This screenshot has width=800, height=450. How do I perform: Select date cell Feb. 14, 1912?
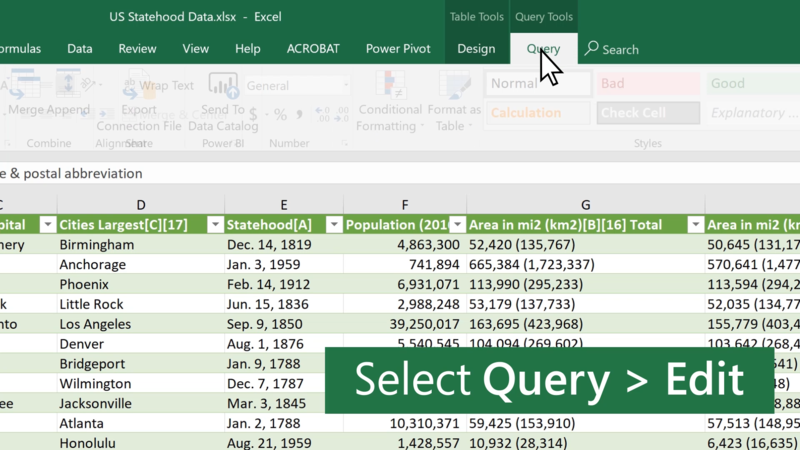coord(284,284)
